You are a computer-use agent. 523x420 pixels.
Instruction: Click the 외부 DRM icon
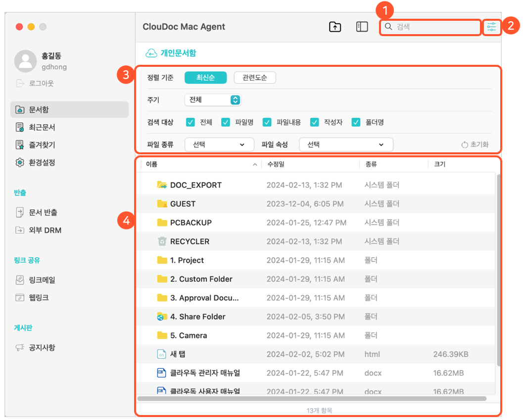(20, 230)
